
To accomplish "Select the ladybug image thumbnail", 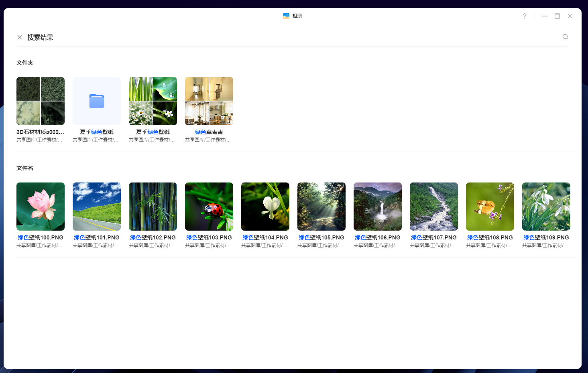I will click(209, 207).
